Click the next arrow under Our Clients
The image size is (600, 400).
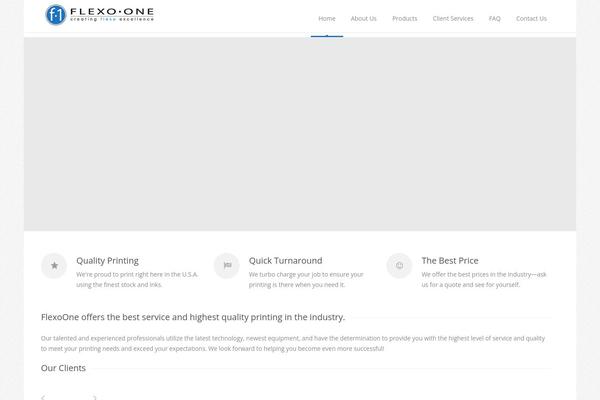[95, 398]
